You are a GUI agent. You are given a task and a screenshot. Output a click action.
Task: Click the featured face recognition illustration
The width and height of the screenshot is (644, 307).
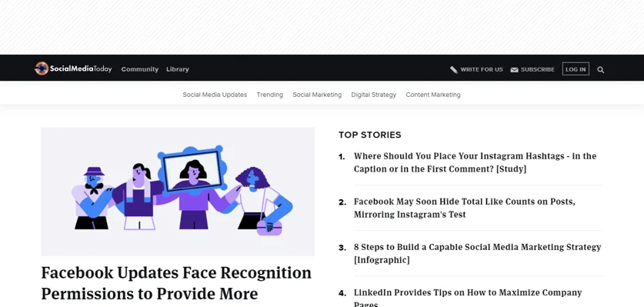click(x=178, y=192)
